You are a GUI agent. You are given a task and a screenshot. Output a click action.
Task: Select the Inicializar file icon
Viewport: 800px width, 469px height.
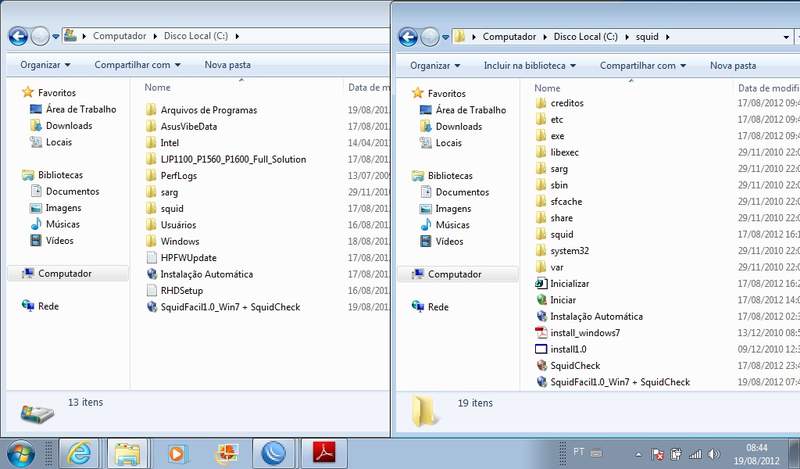[x=541, y=284]
